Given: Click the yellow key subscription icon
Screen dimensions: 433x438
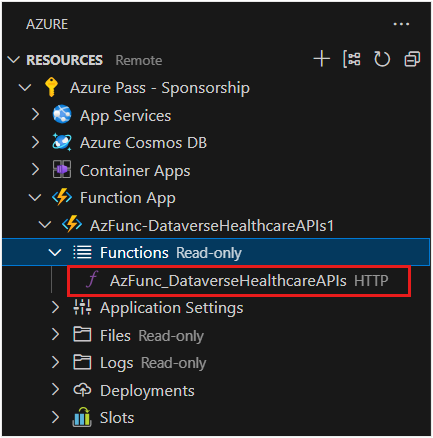Looking at the screenshot, I should [51, 87].
